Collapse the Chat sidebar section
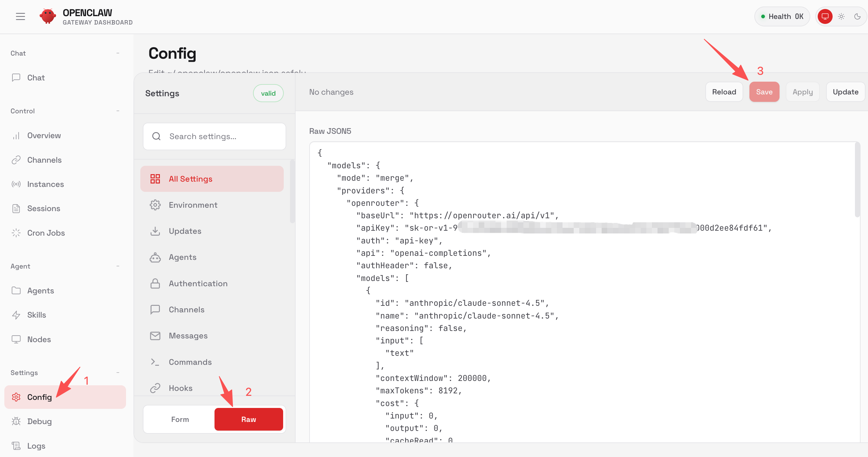This screenshot has width=868, height=457. click(x=118, y=53)
